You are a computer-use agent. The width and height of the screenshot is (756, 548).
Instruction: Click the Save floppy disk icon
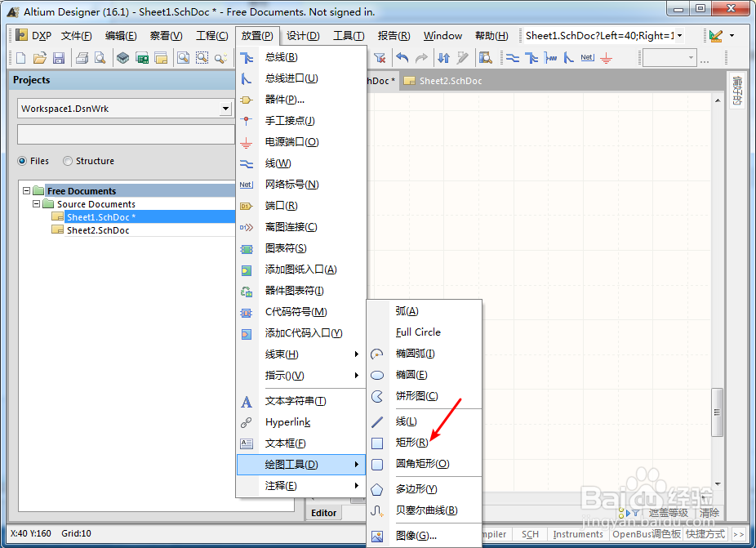point(59,58)
